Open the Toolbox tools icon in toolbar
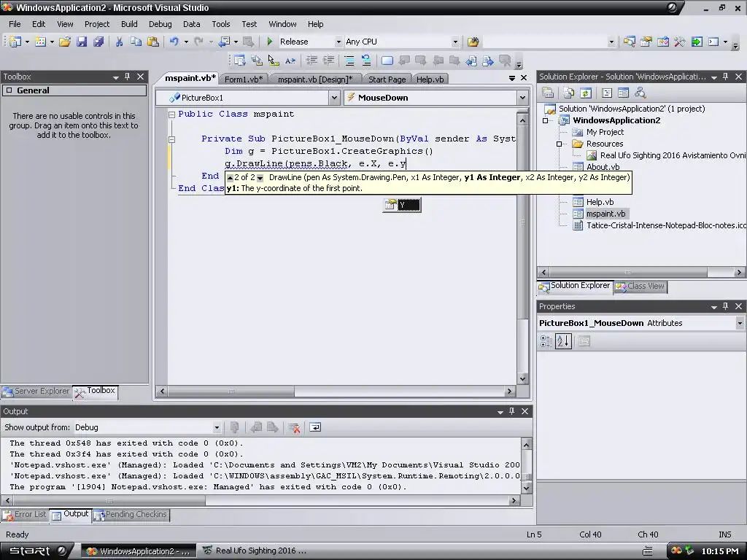Screen dimensions: 747x560 coord(680,42)
